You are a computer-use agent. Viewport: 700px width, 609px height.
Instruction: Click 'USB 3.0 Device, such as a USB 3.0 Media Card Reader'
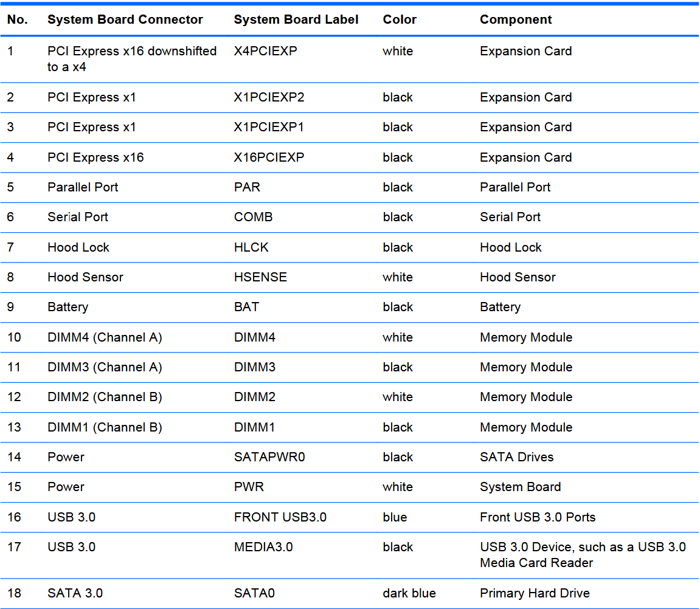point(583,556)
